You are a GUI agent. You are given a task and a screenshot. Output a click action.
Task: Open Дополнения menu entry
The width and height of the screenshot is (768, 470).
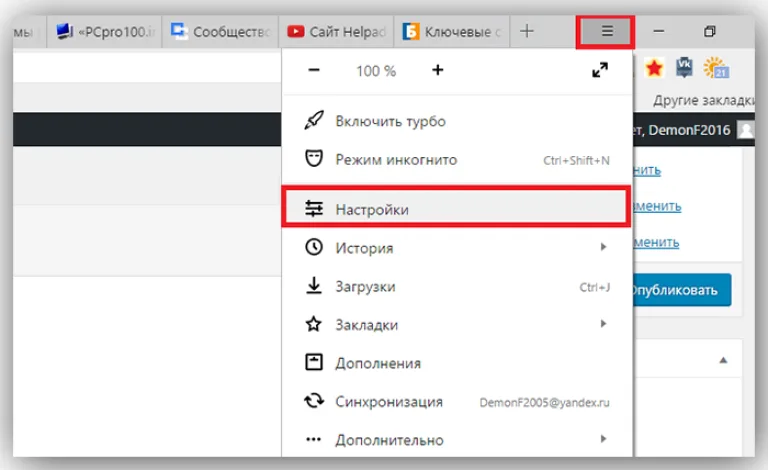[x=456, y=363]
